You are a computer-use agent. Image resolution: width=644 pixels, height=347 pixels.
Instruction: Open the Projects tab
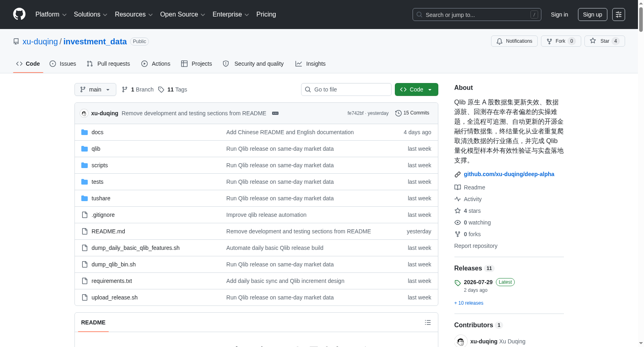(196, 64)
